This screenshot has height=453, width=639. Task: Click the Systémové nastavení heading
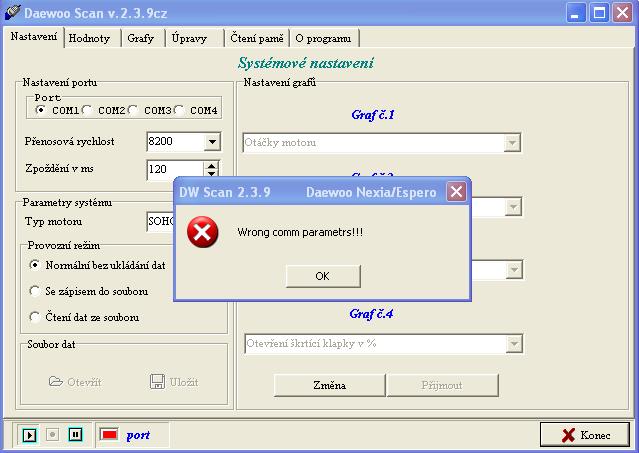[x=306, y=63]
